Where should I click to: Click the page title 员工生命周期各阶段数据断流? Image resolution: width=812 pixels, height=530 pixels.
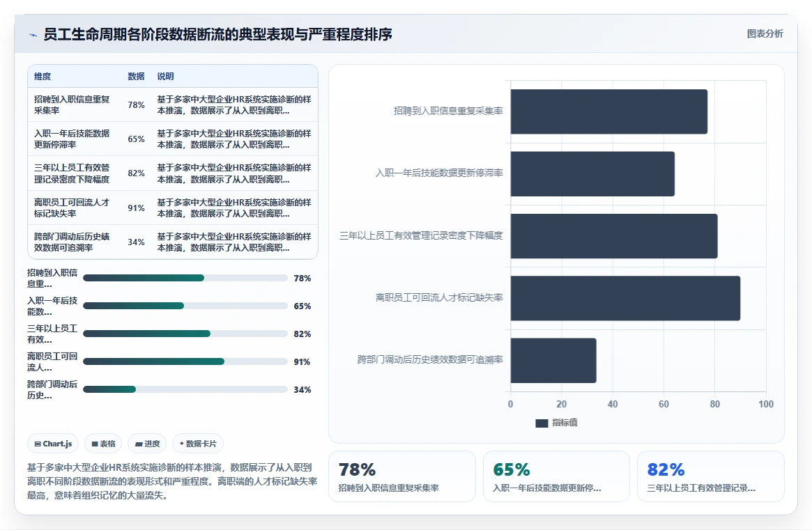217,34
